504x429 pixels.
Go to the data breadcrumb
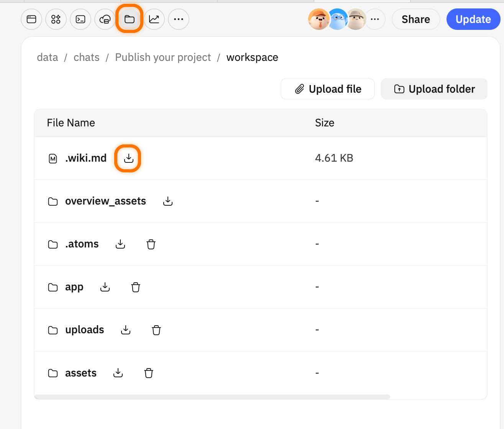(x=48, y=57)
